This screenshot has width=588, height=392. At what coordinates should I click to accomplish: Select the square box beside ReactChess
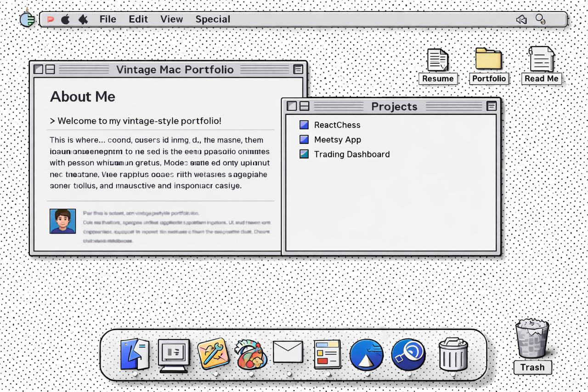(x=304, y=125)
